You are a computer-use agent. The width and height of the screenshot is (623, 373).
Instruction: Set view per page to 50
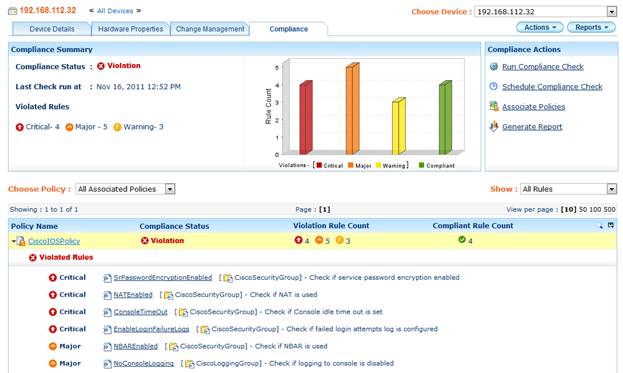pos(583,209)
